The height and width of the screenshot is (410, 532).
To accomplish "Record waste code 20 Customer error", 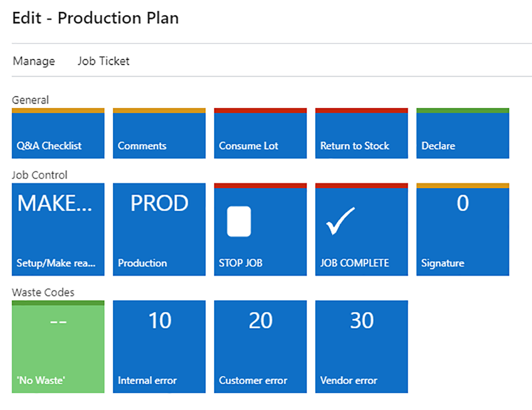I will (x=260, y=346).
